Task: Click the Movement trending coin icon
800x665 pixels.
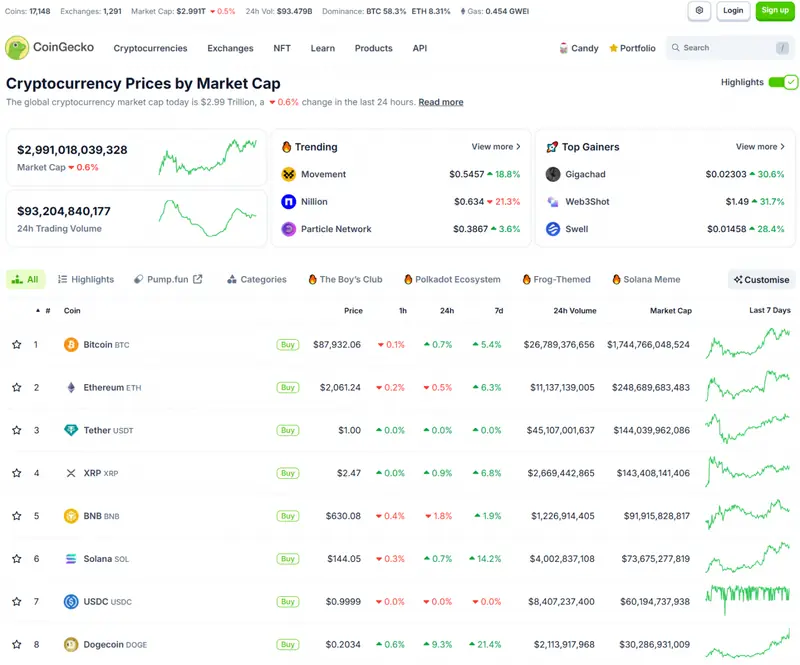Action: click(289, 175)
